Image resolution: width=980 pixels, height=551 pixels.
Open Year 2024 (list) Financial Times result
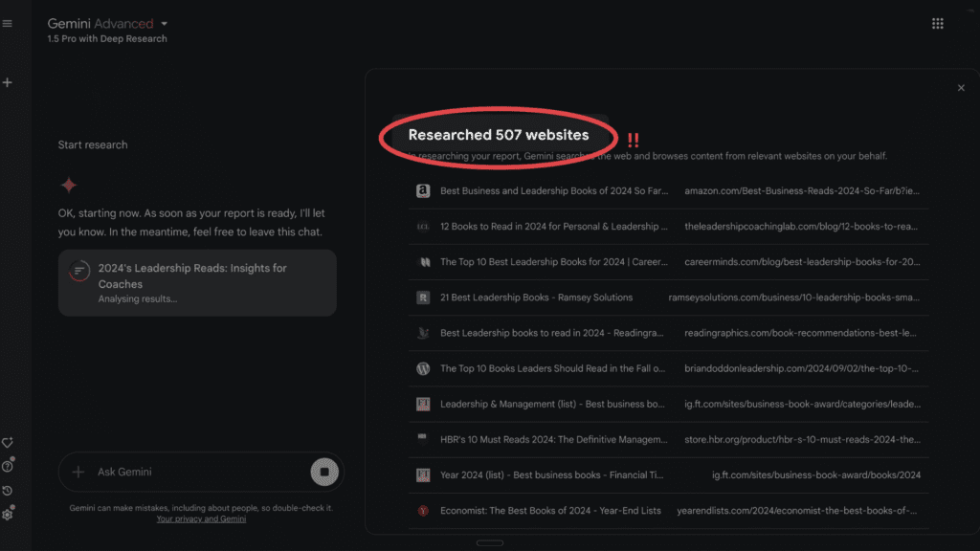[x=552, y=475]
